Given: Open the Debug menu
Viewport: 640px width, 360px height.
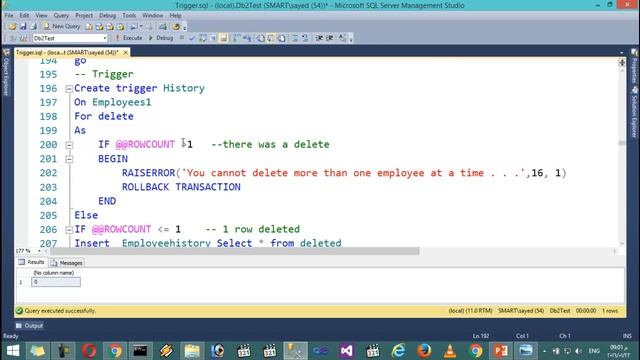Looking at the screenshot, I should [107, 16].
